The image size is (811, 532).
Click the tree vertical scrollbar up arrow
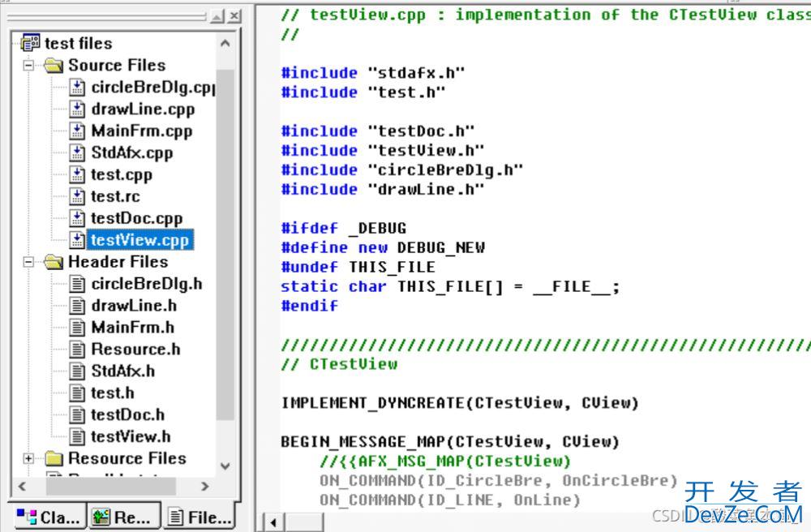click(225, 44)
